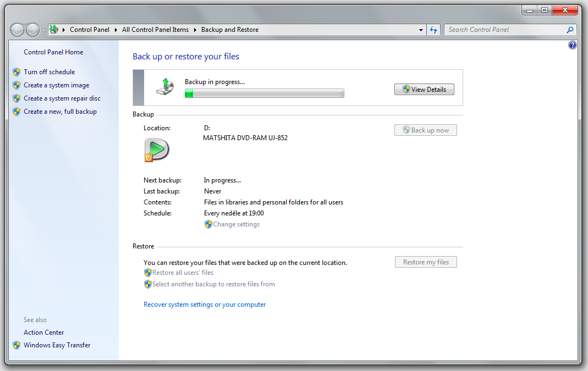
Task: Click Create a system repair disc link
Action: (x=62, y=98)
